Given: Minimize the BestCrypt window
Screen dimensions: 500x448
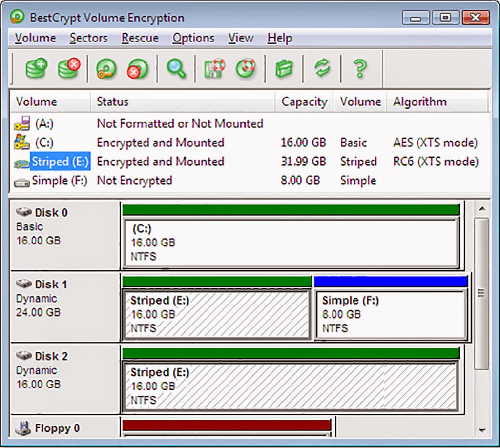Looking at the screenshot, I should pyautogui.click(x=416, y=18).
